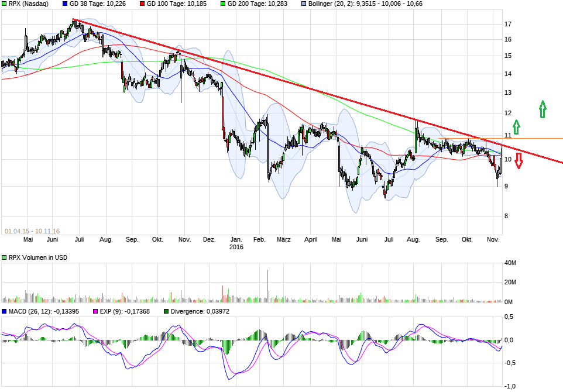
Task: Select the blue GD 38 Tage legend square
Action: click(66, 4)
